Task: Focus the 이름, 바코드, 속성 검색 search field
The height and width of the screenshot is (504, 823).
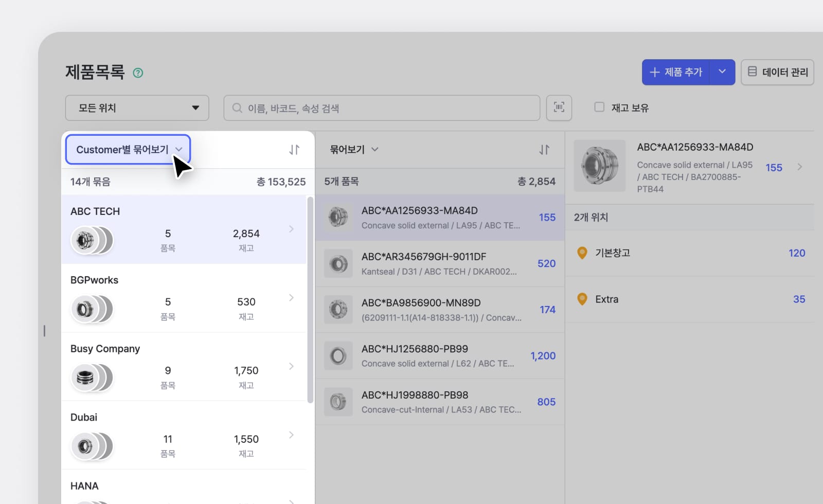Action: [x=382, y=108]
